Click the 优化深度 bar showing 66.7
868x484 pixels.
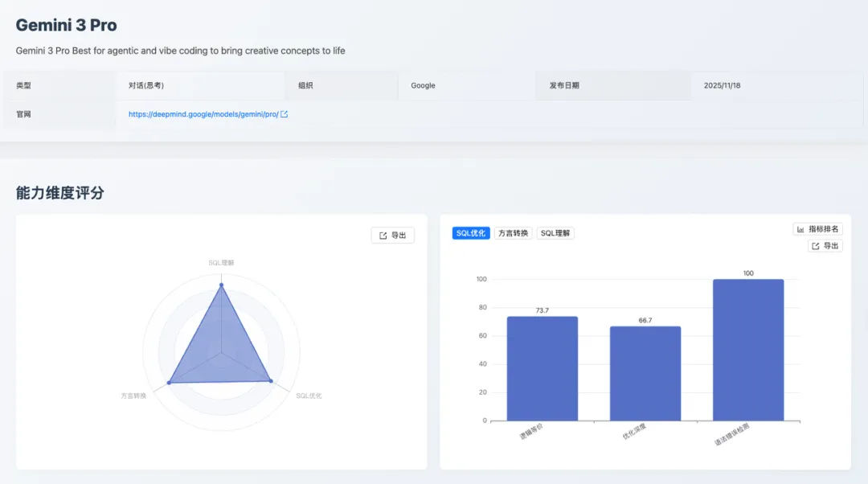(645, 374)
